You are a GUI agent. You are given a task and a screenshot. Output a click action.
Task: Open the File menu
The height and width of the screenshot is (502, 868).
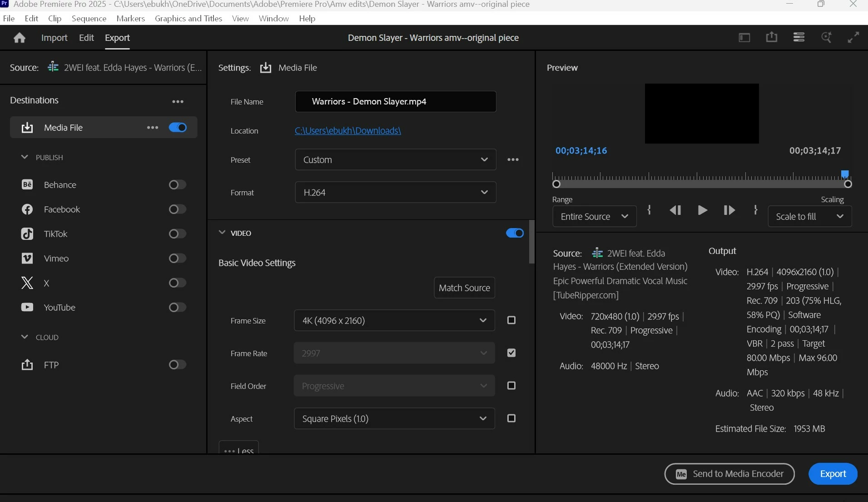9,18
